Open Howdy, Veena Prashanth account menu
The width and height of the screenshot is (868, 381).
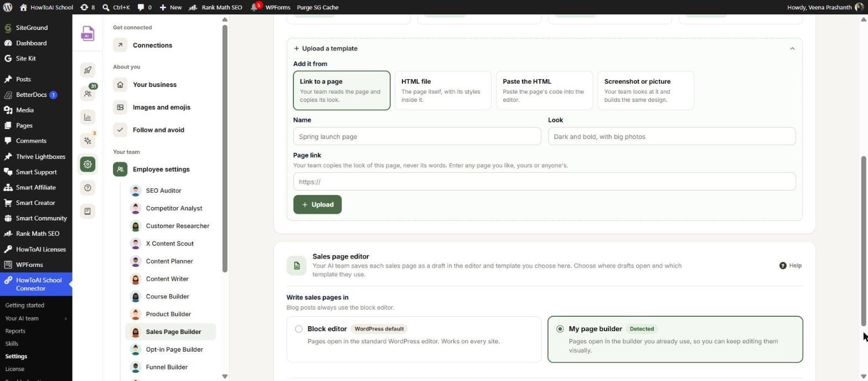(825, 7)
